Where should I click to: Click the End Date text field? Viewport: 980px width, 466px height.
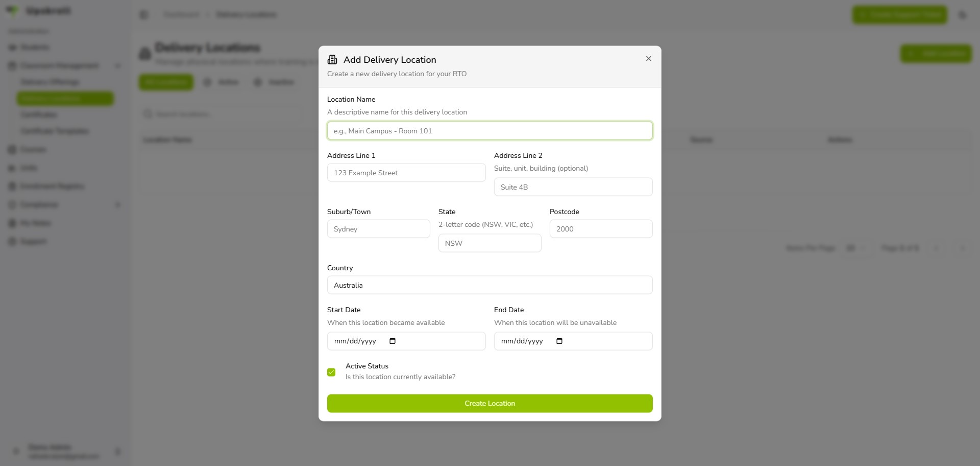pyautogui.click(x=573, y=341)
